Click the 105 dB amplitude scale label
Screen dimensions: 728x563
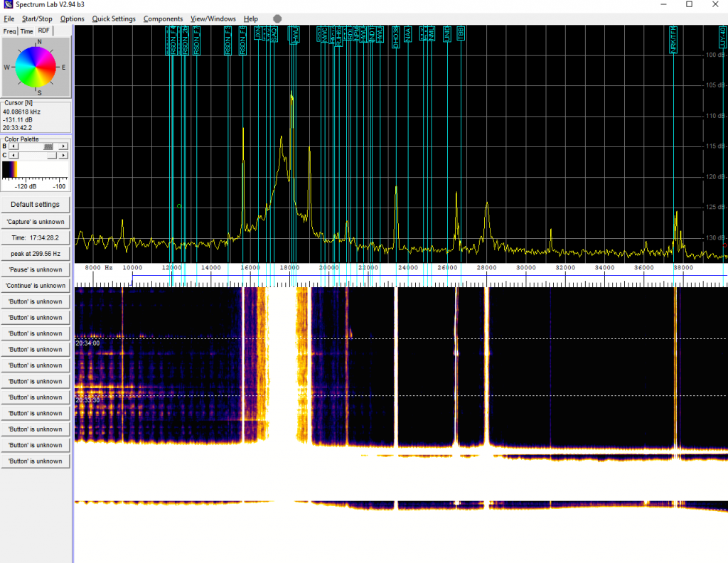[715, 85]
